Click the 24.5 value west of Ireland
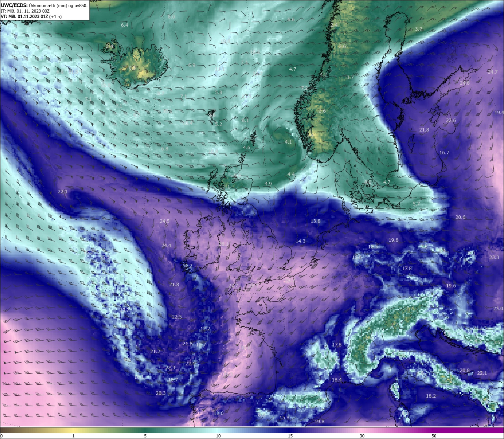 (x=165, y=221)
